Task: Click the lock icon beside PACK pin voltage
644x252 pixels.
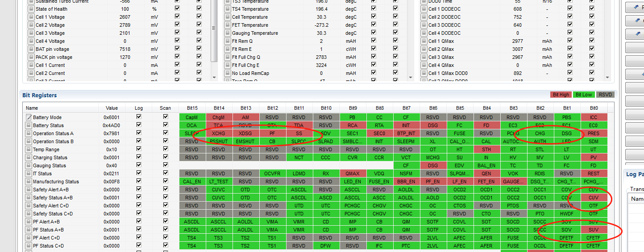Action: [31, 57]
